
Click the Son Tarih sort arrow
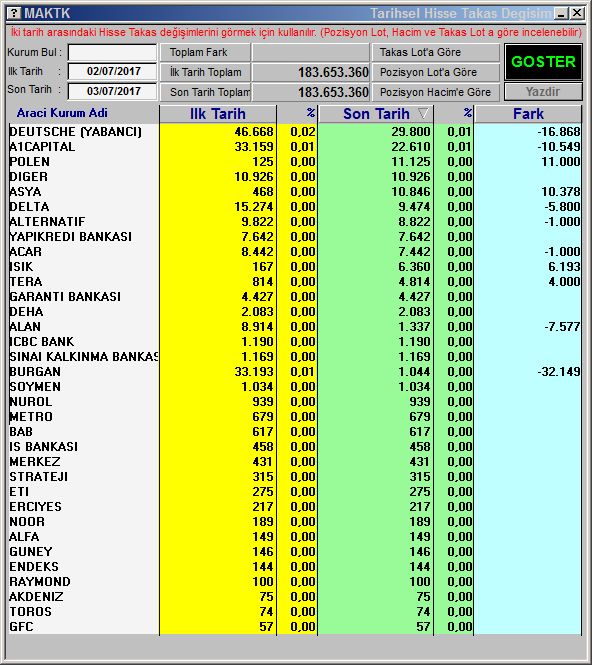[423, 114]
